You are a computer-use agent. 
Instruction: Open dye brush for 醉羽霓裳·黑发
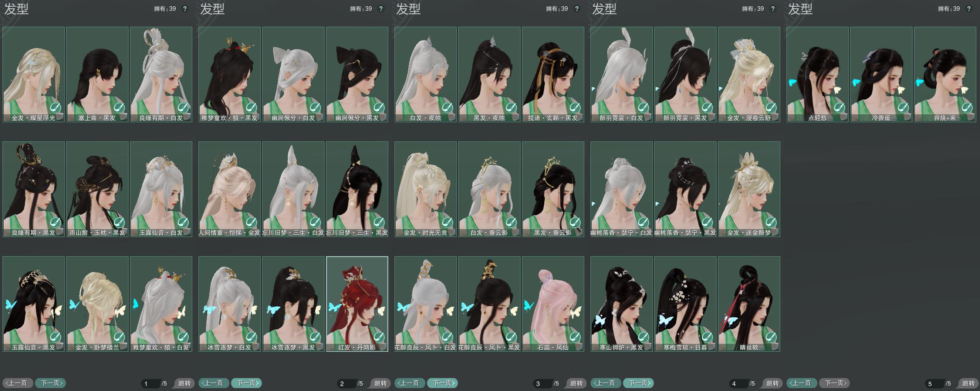pos(707,108)
